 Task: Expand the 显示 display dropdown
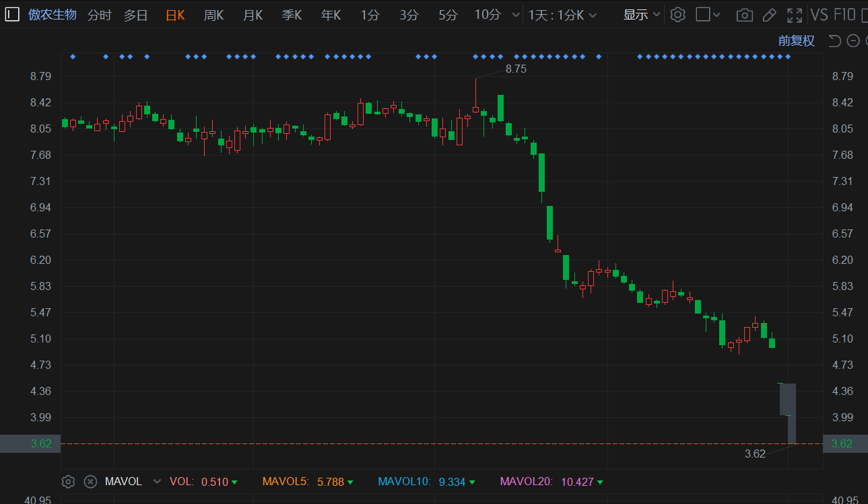641,15
